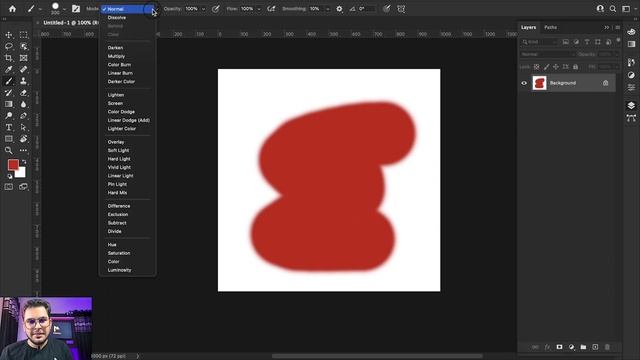Click the Delete layer trash icon
640x360 pixels.
[607, 347]
